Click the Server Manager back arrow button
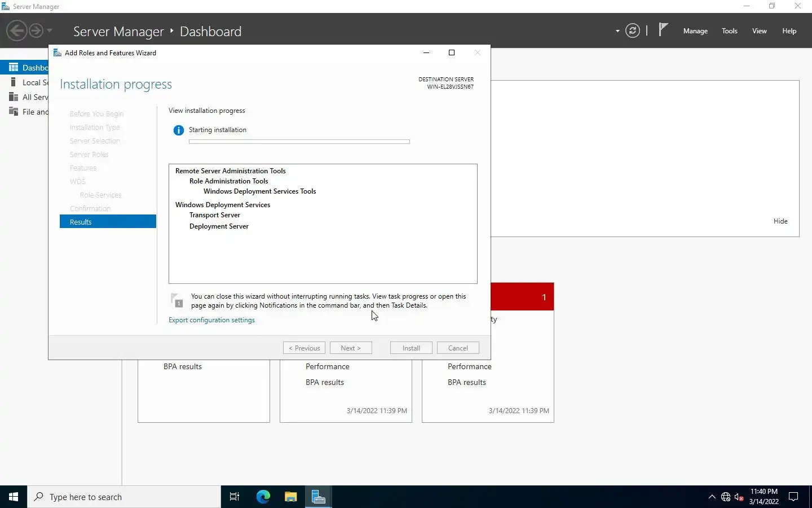 (17, 30)
